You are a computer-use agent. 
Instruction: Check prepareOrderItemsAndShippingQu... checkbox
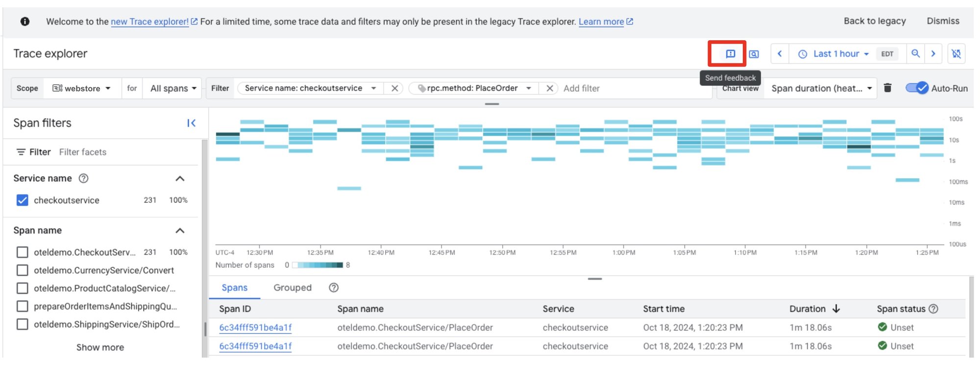[23, 307]
